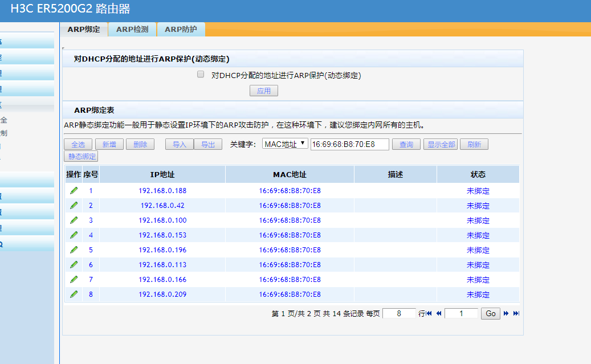
Task: Edit the 192.168.0.209 entry with pencil
Action: (x=74, y=295)
